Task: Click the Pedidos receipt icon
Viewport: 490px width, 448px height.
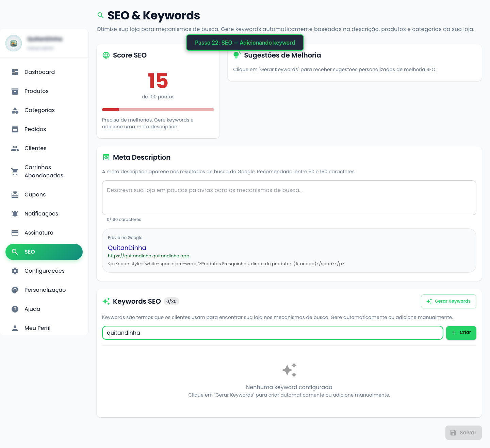Action: tap(15, 129)
